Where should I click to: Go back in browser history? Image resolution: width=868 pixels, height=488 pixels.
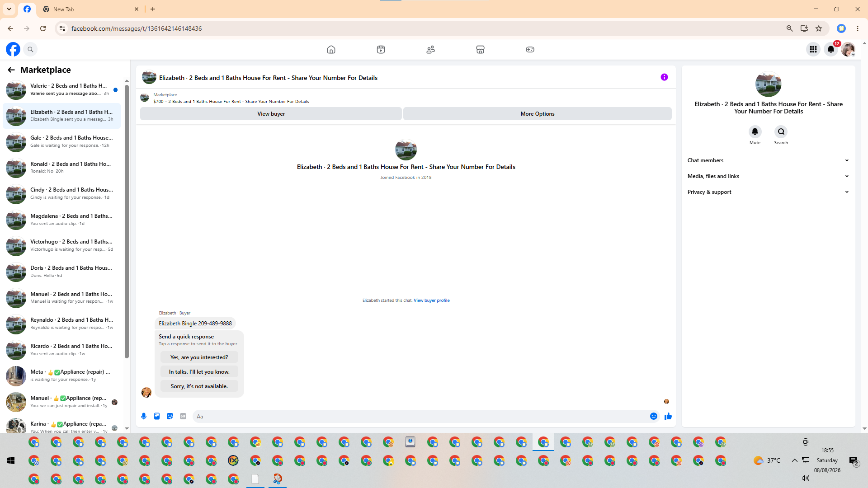point(10,28)
